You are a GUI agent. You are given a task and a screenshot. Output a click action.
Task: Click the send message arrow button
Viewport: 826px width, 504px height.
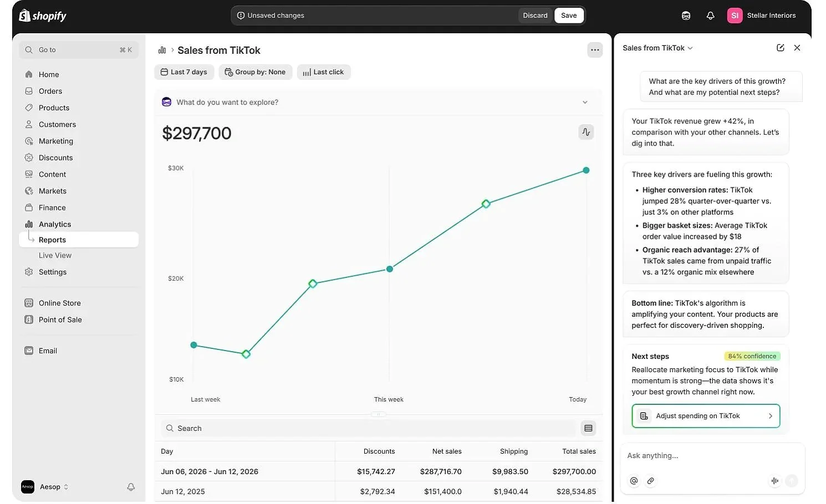792,481
